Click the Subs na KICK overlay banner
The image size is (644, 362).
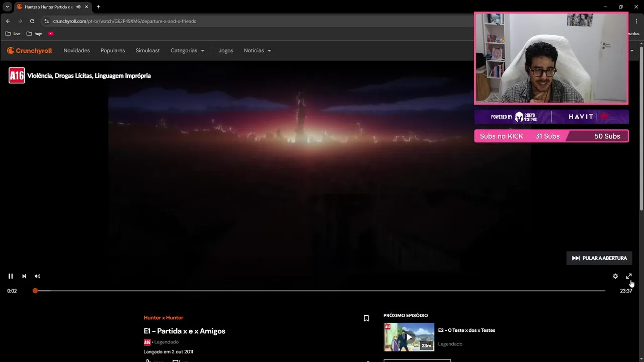tap(551, 136)
